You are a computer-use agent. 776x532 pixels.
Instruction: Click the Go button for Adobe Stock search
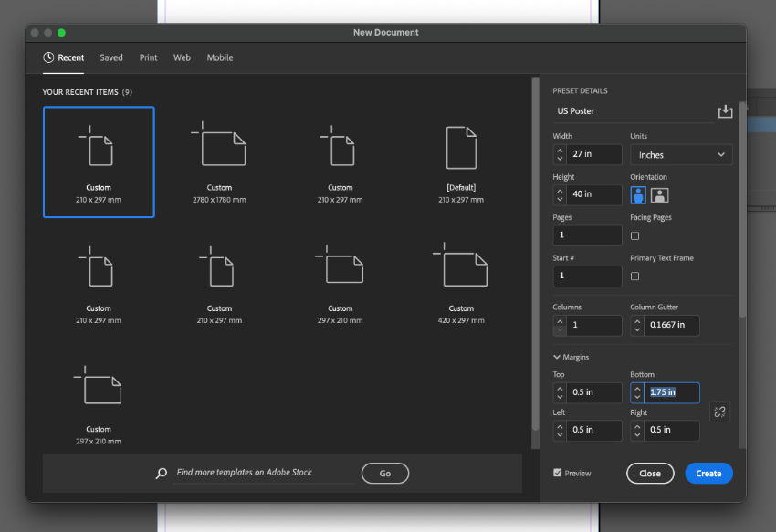pyautogui.click(x=385, y=473)
